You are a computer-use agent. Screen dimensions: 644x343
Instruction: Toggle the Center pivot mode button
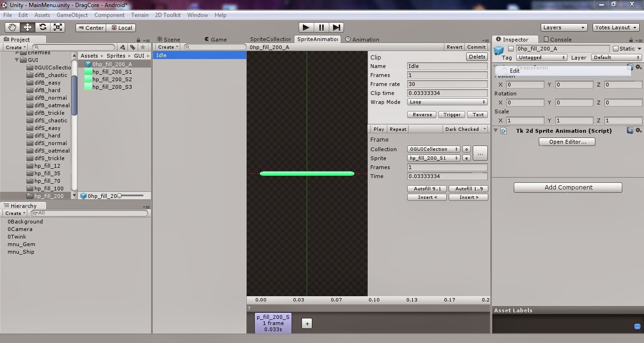(x=91, y=28)
